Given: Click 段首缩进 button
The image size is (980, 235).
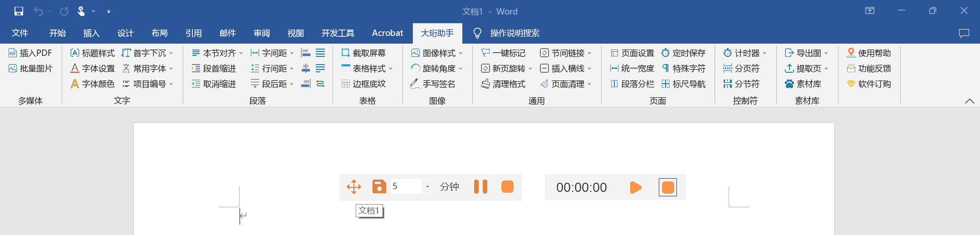Looking at the screenshot, I should click(x=214, y=69).
